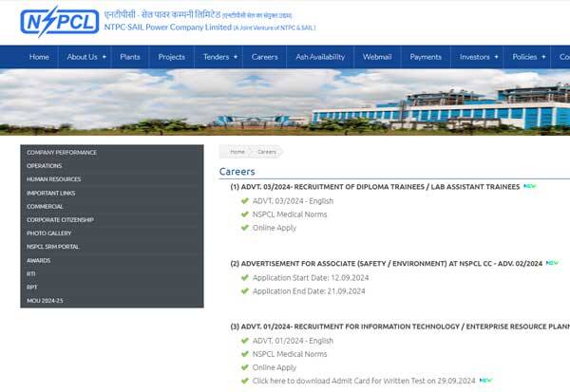Image resolution: width=570 pixels, height=392 pixels.
Task: Open the Photo Gallery sidebar item
Action: pos(48,233)
